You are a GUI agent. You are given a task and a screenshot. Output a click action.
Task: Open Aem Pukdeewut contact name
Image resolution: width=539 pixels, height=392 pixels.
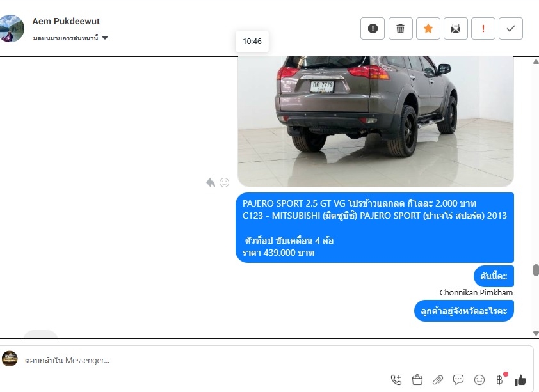pyautogui.click(x=66, y=21)
